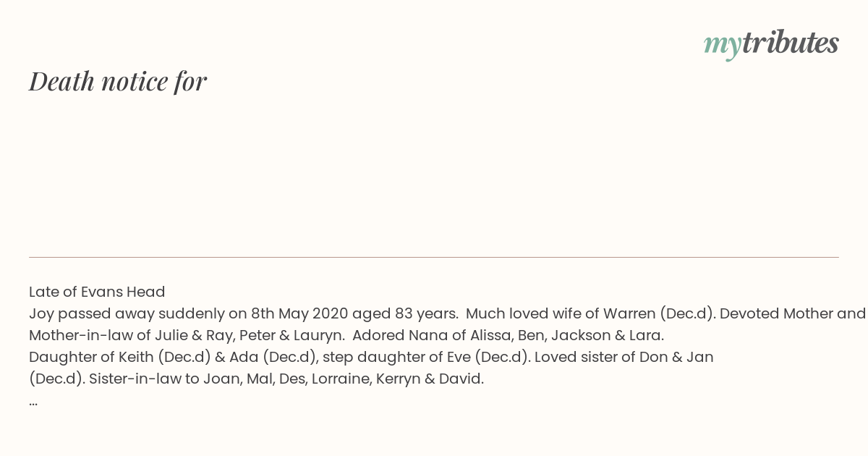868x456 pixels.
Task: Click the green "my" part of logo
Action: (x=722, y=46)
